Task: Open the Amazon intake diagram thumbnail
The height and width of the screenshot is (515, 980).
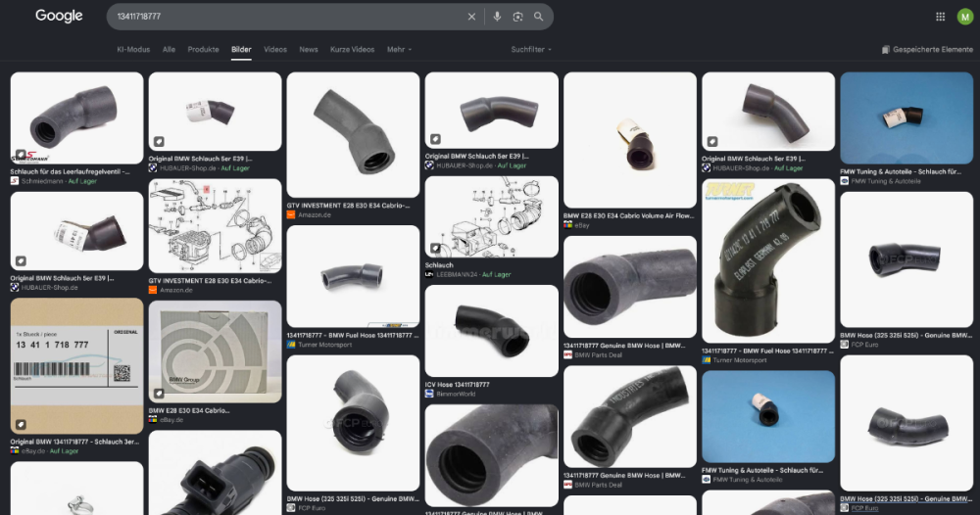Action: coord(215,226)
